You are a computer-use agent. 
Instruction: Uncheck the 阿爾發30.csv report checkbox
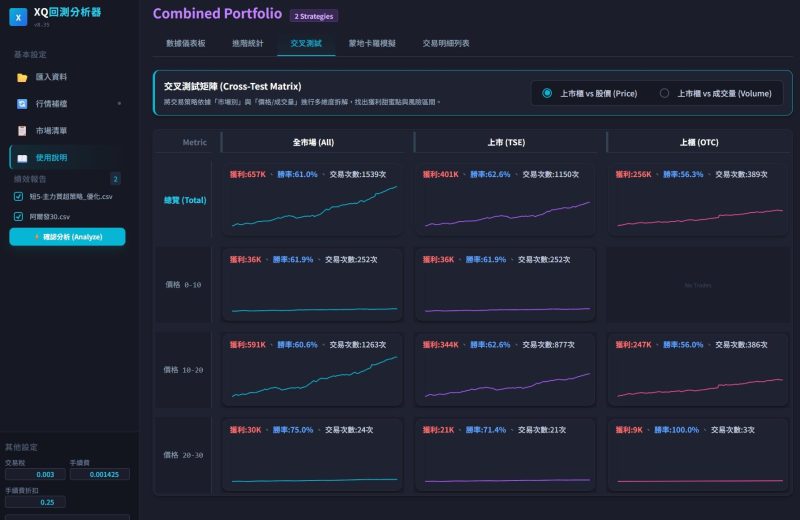point(19,216)
